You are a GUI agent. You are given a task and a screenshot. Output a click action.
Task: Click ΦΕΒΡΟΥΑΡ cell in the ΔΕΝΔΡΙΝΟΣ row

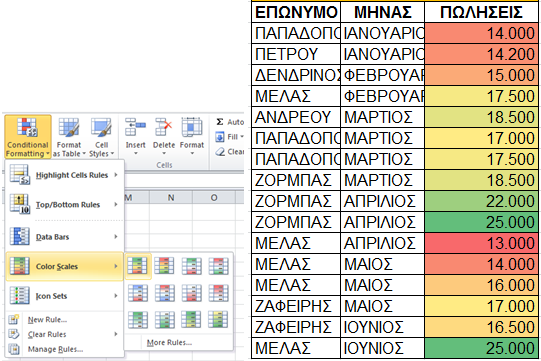coord(383,75)
